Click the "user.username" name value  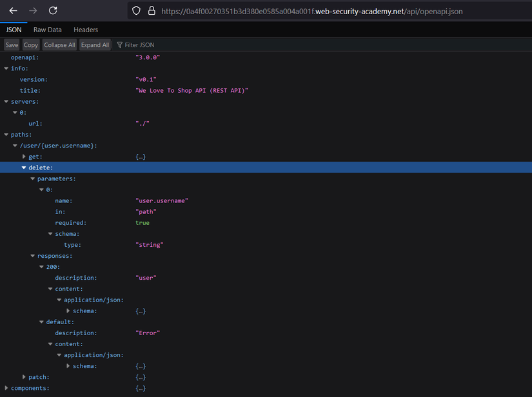(162, 200)
